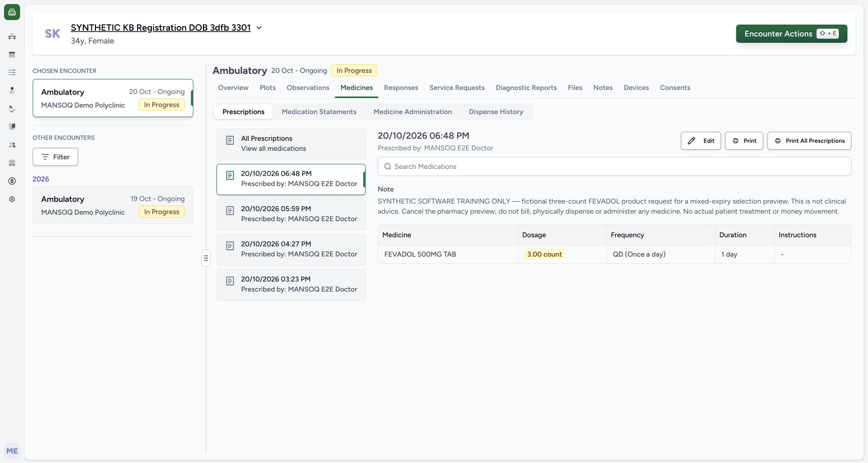868x463 pixels.
Task: Open the Service Requests tab
Action: tap(457, 87)
